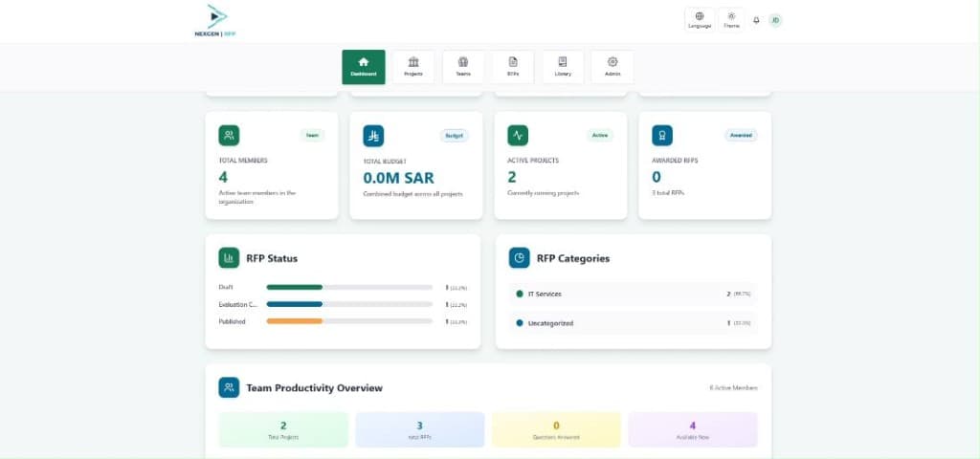The height and width of the screenshot is (459, 980).
Task: Select the 0.0M SAR budget value
Action: (398, 177)
